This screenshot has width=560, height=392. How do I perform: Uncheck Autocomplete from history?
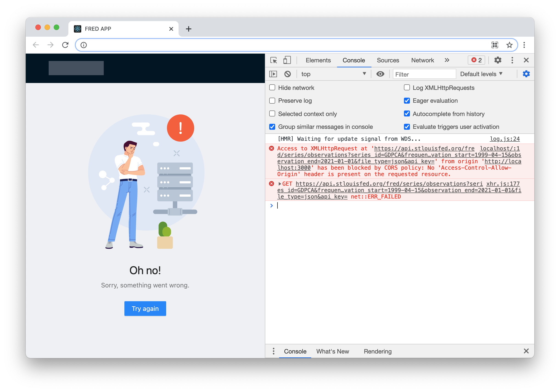click(407, 113)
